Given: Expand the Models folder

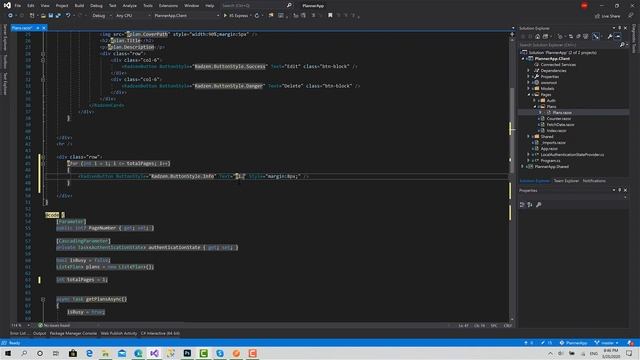Looking at the screenshot, I should 529,88.
